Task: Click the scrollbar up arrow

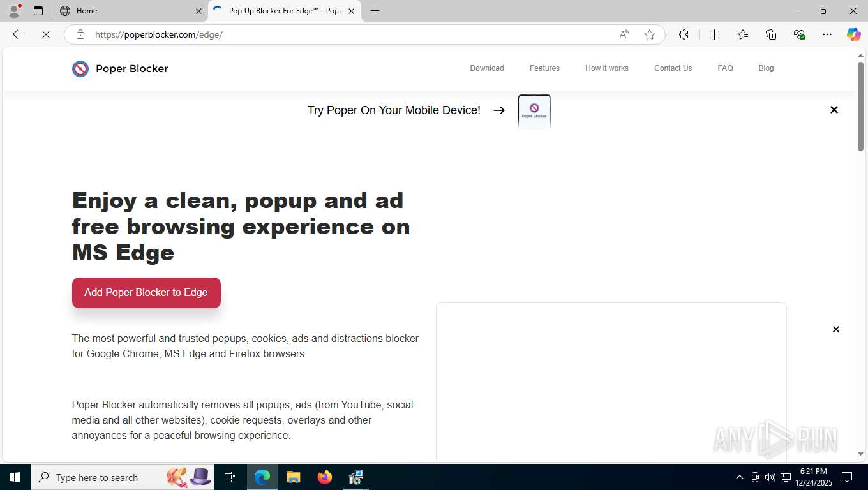Action: tap(860, 56)
